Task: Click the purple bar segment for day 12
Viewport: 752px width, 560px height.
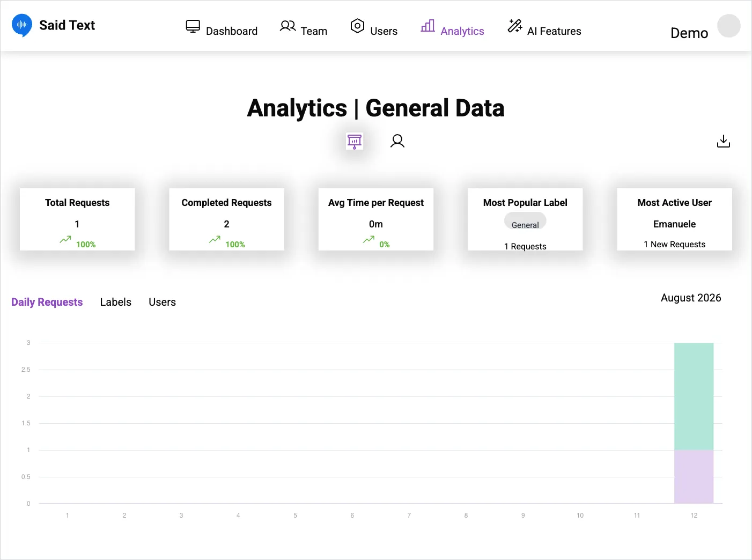Action: [x=694, y=477]
